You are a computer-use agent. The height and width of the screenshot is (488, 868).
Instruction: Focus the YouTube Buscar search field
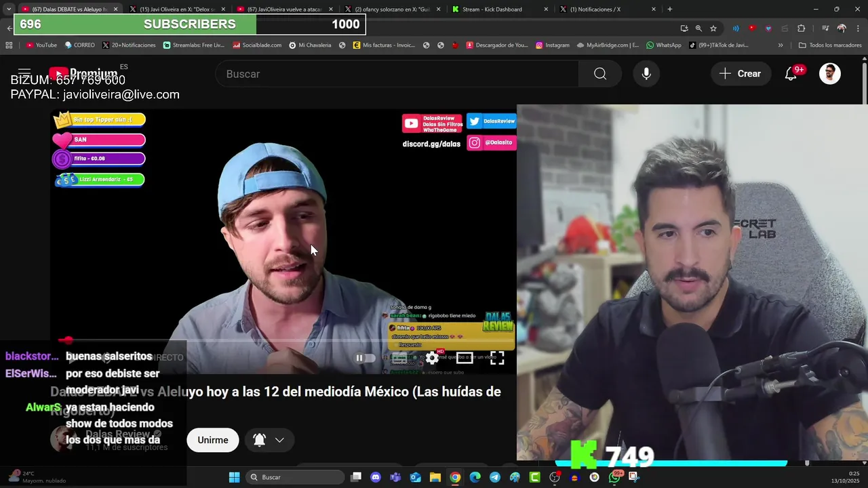coord(397,74)
